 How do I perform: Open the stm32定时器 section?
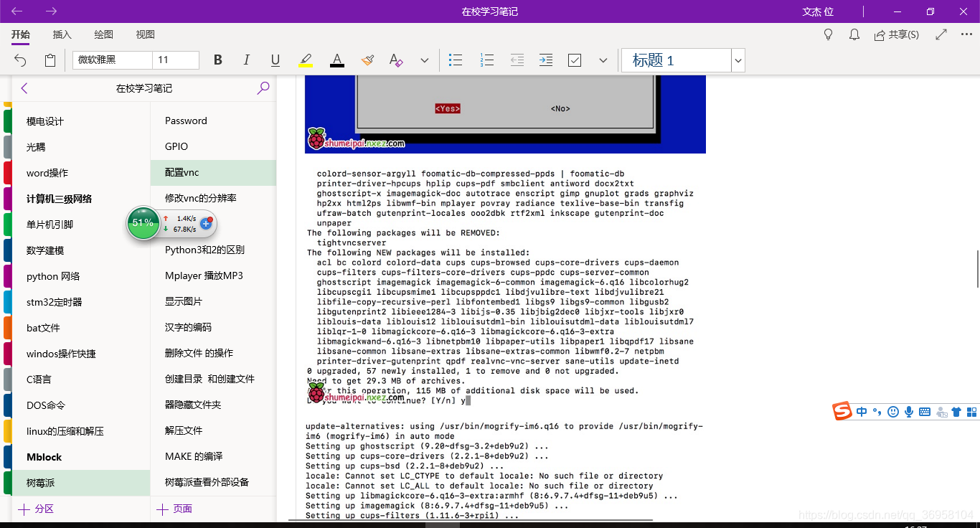click(81, 302)
